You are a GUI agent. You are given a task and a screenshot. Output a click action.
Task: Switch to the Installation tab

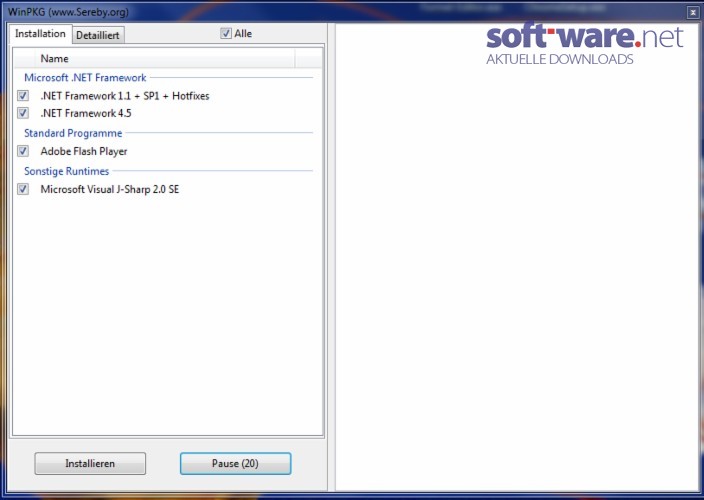tap(40, 34)
